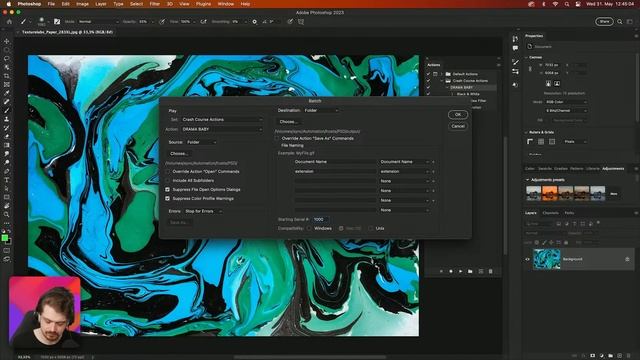640x360 pixels.
Task: Open first Document Name naming dropdown
Action: 405,162
